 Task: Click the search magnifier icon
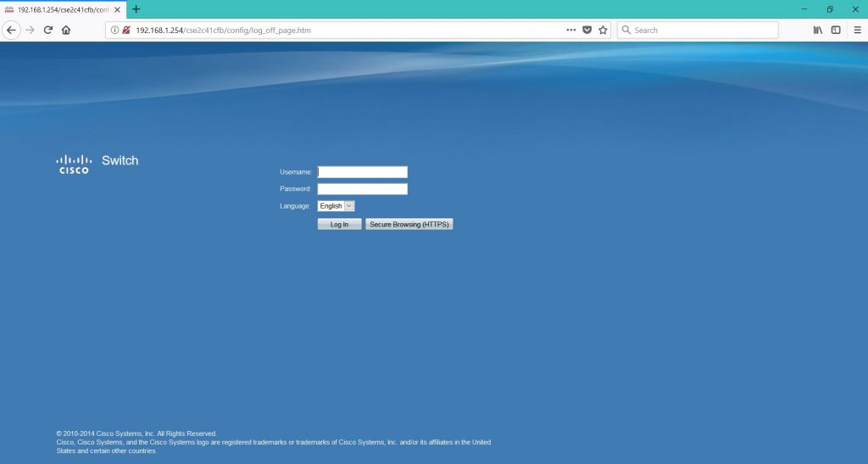click(626, 30)
